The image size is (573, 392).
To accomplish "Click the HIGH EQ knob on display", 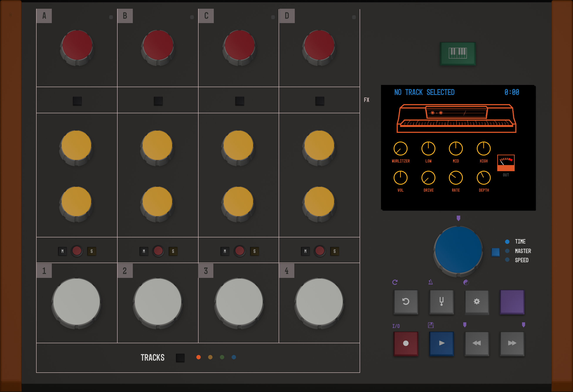I will (x=484, y=149).
